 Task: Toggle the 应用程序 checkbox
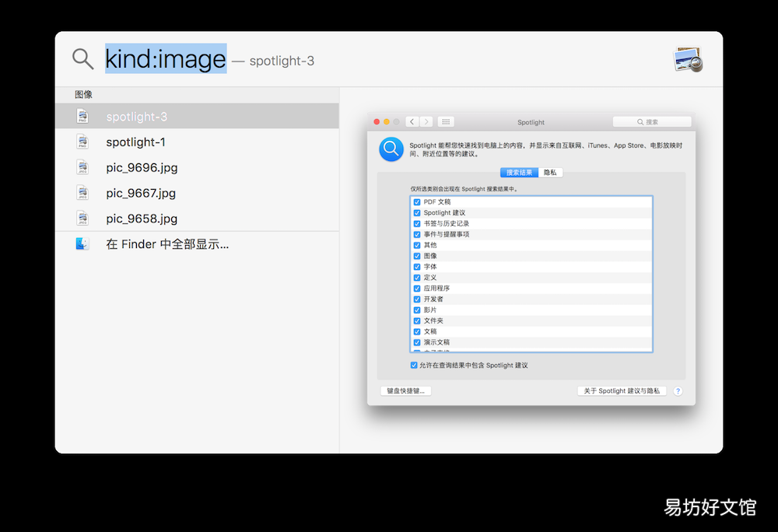(x=417, y=289)
